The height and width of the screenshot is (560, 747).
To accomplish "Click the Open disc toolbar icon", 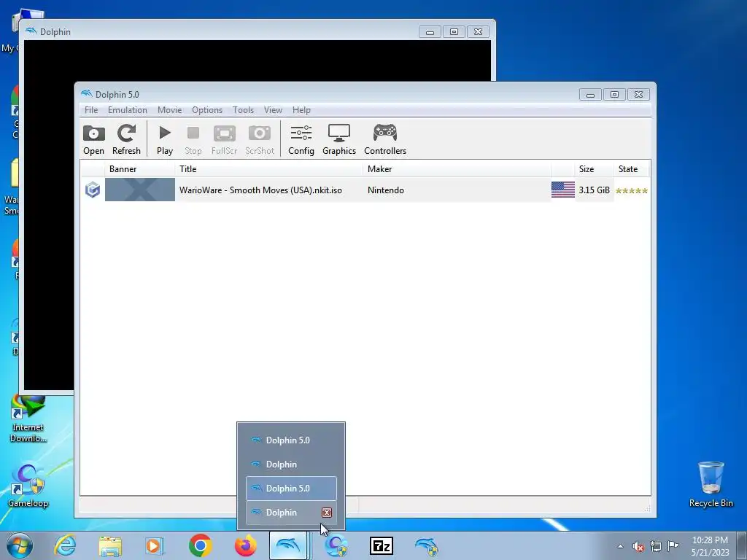I will coord(93,139).
